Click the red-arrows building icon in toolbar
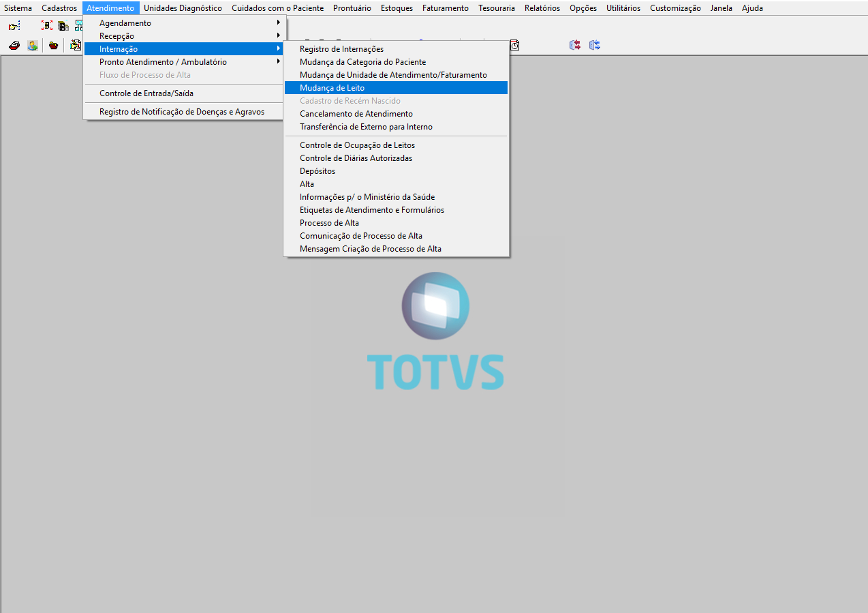 coord(47,25)
